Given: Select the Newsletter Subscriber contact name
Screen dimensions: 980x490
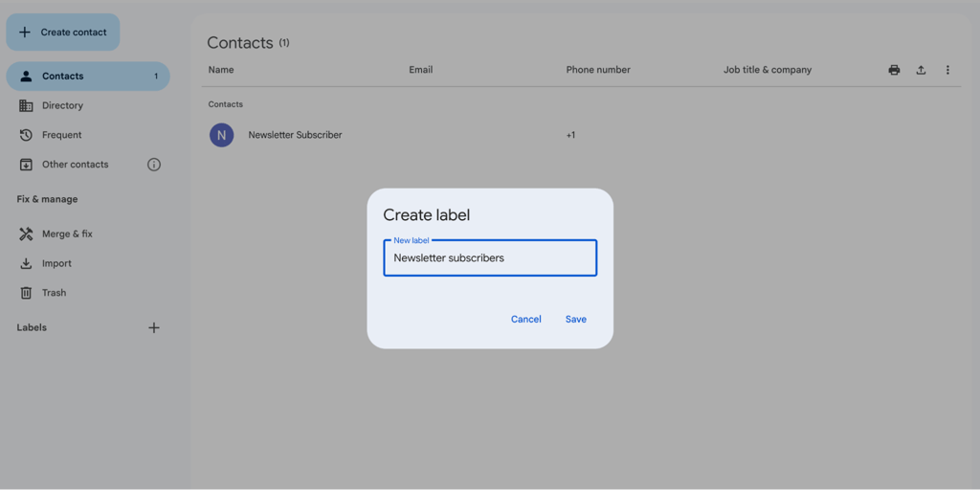Looking at the screenshot, I should pyautogui.click(x=295, y=135).
